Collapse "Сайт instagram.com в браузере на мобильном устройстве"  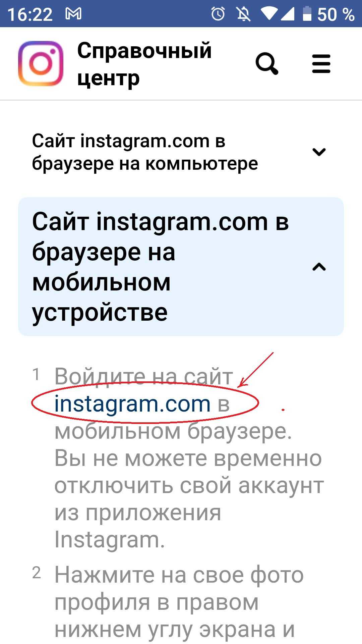pyautogui.click(x=181, y=267)
